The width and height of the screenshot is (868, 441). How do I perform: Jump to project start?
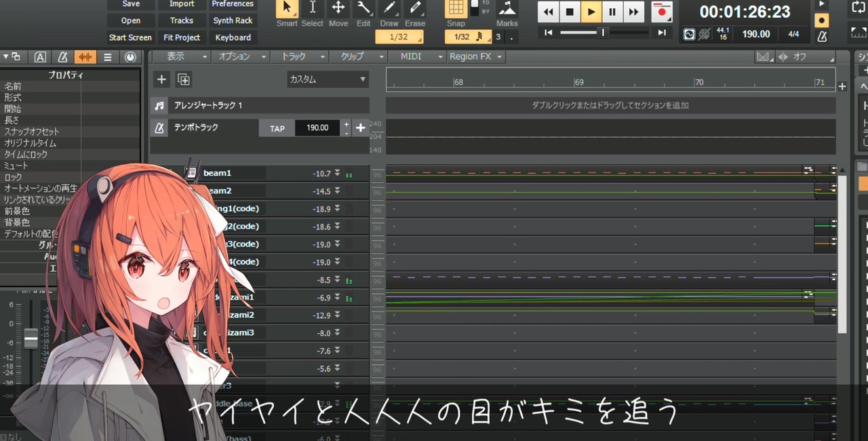point(549,33)
